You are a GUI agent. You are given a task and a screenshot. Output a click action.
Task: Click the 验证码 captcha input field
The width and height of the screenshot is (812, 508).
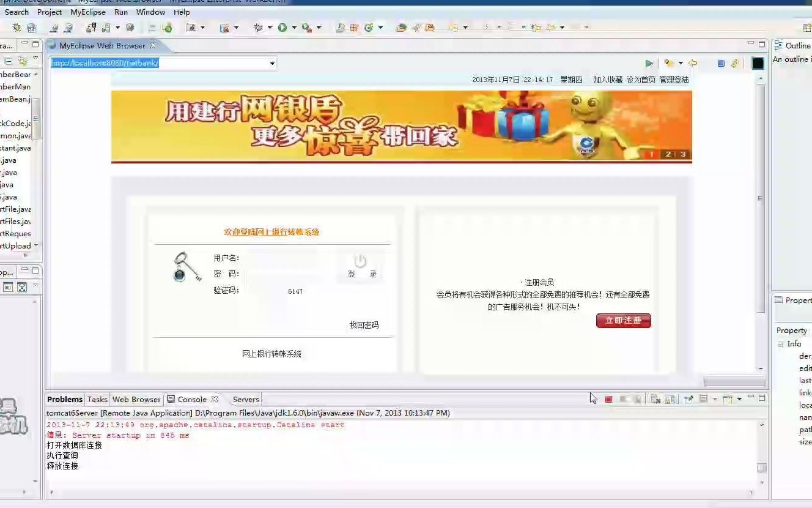click(x=265, y=291)
